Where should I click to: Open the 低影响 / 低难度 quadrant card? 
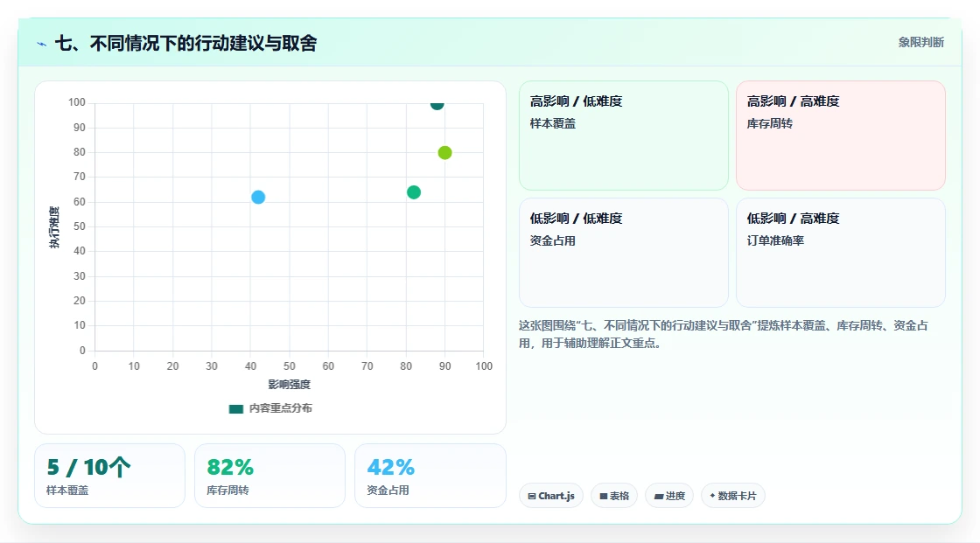[x=624, y=253]
